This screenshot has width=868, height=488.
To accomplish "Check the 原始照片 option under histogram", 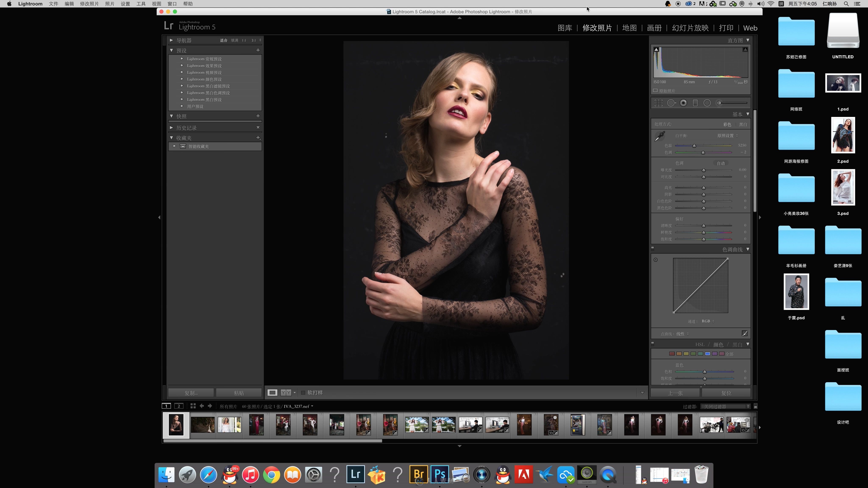I will click(x=655, y=91).
